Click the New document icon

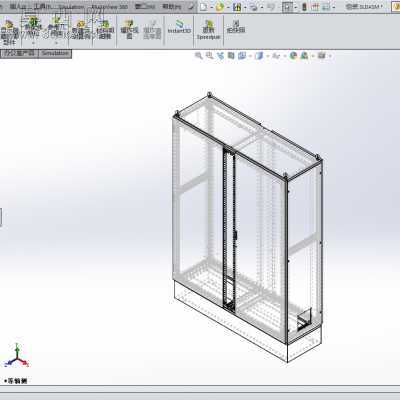tap(204, 7)
